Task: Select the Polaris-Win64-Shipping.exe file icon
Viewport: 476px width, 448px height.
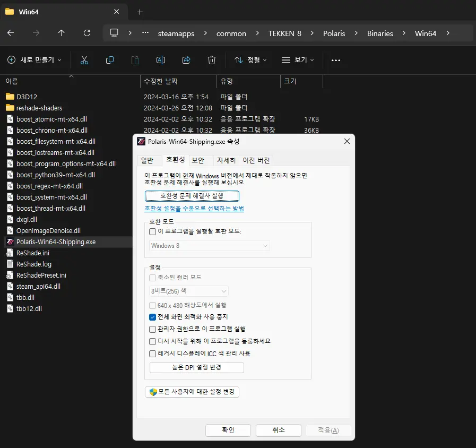Action: (10, 242)
